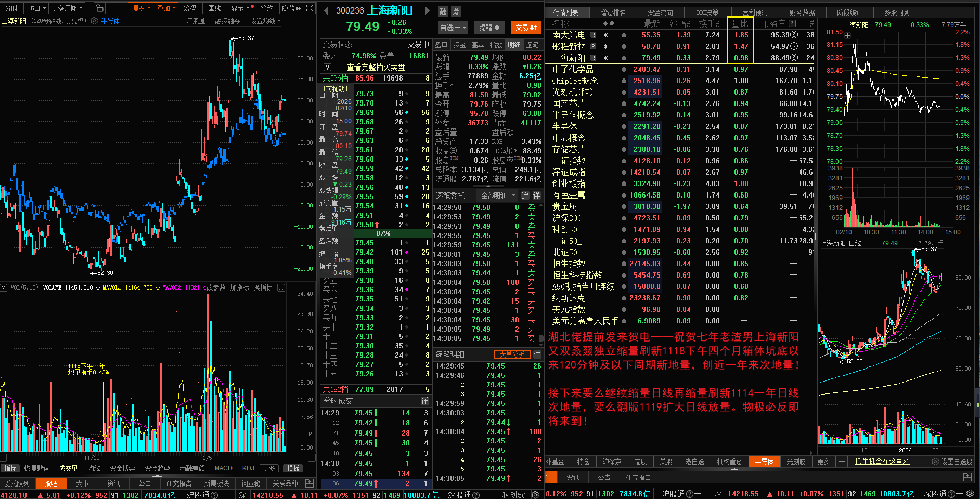
Task: Open help icon next to 沪股通 in status bar
Action: point(215,495)
